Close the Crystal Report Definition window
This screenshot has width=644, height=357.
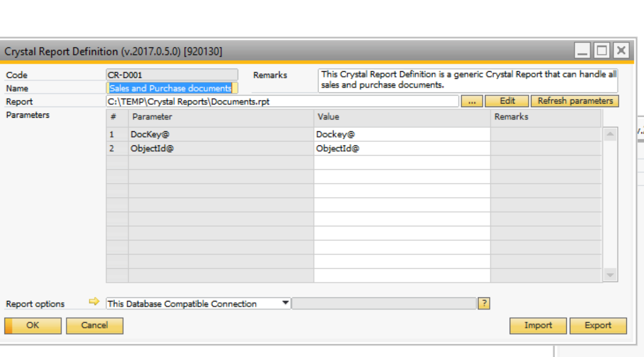[x=621, y=50]
